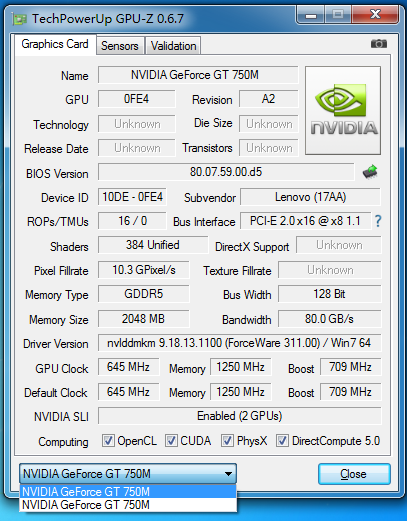Click the NVIDIA SLI Enabled (2 GPUs) field
Viewport: 407px width, 521px height.
239,416
